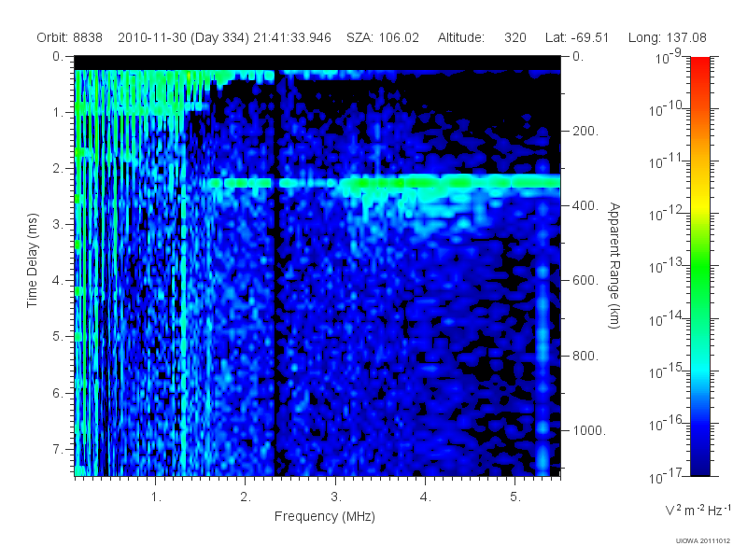Click the 400. apparent range tick label

[x=585, y=205]
